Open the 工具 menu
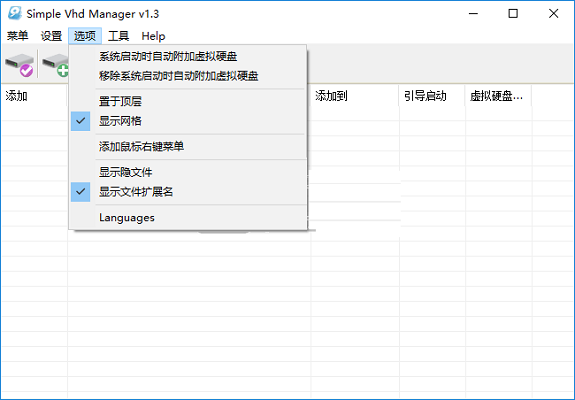Image resolution: width=575 pixels, height=400 pixels. click(118, 36)
